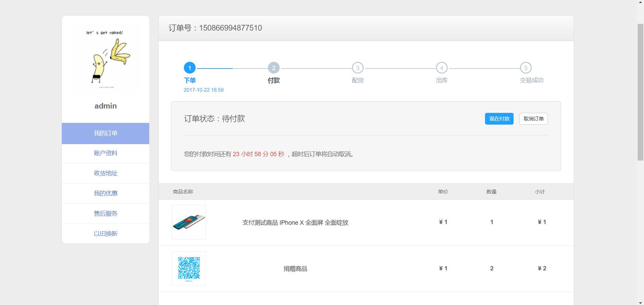
Task: Click the 捐赠商品 product name
Action: click(295, 269)
